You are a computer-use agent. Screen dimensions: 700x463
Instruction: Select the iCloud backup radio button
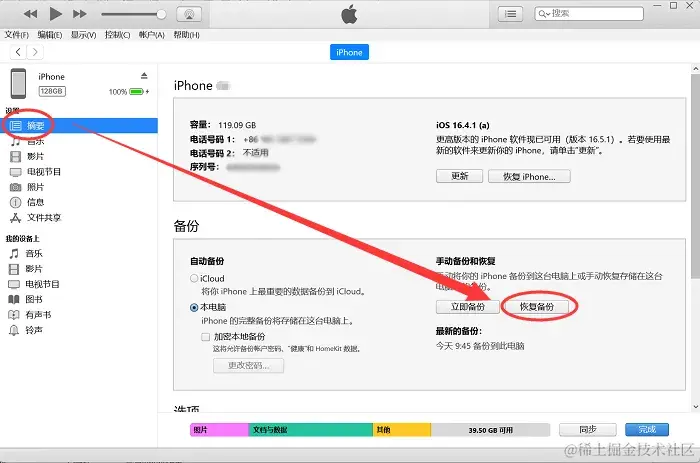[x=194, y=278]
